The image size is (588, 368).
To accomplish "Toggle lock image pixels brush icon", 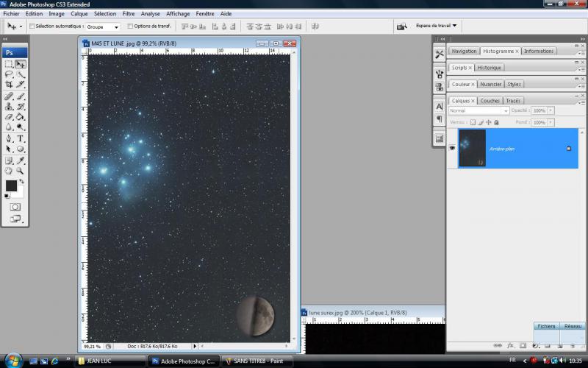I will click(481, 122).
